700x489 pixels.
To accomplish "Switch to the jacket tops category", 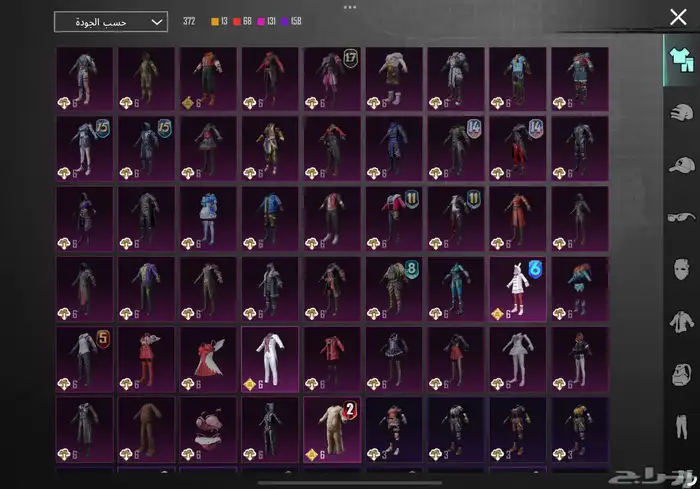I will (681, 322).
